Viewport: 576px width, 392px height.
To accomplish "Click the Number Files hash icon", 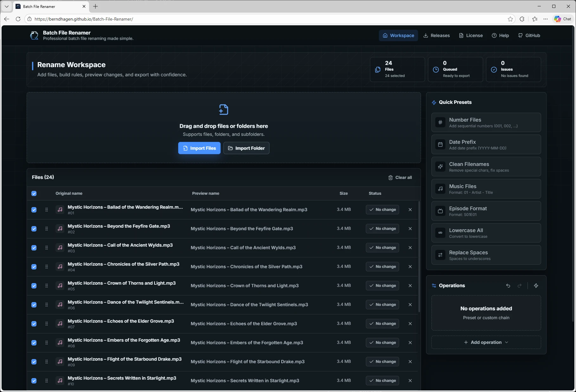I will pos(440,122).
